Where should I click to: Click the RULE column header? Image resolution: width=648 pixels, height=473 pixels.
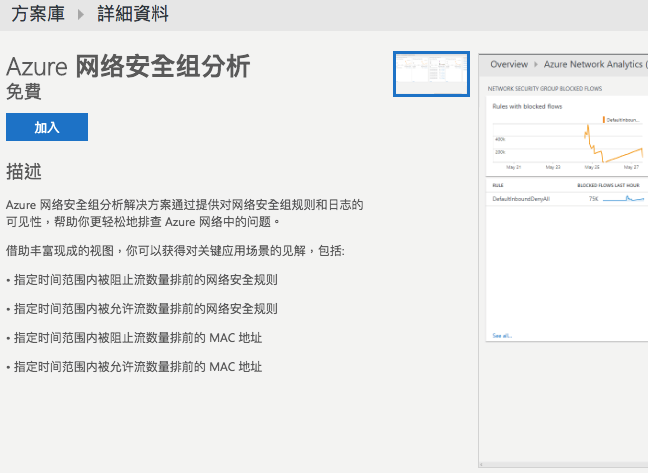(x=498, y=185)
